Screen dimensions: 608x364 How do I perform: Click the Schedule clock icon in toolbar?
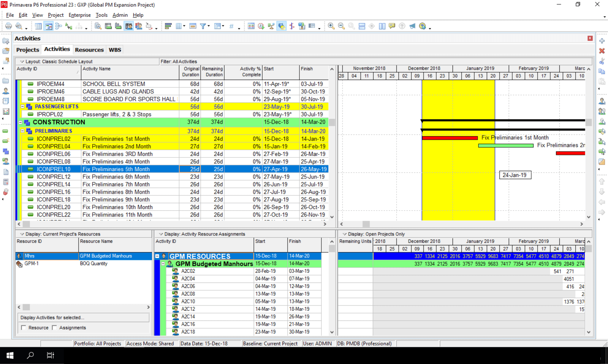[261, 26]
